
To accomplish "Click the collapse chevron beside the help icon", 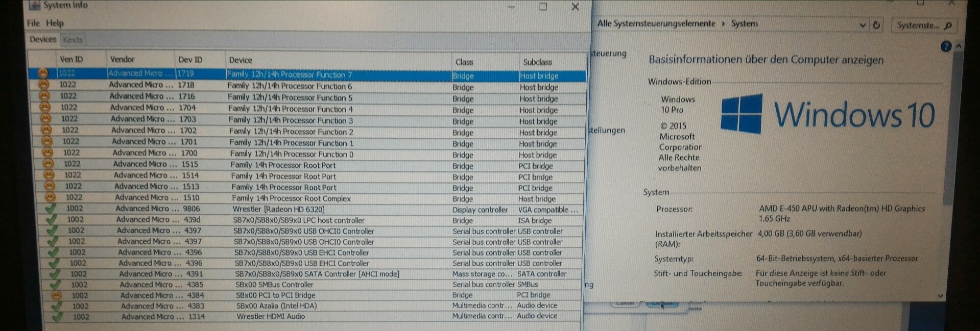I will 959,46.
